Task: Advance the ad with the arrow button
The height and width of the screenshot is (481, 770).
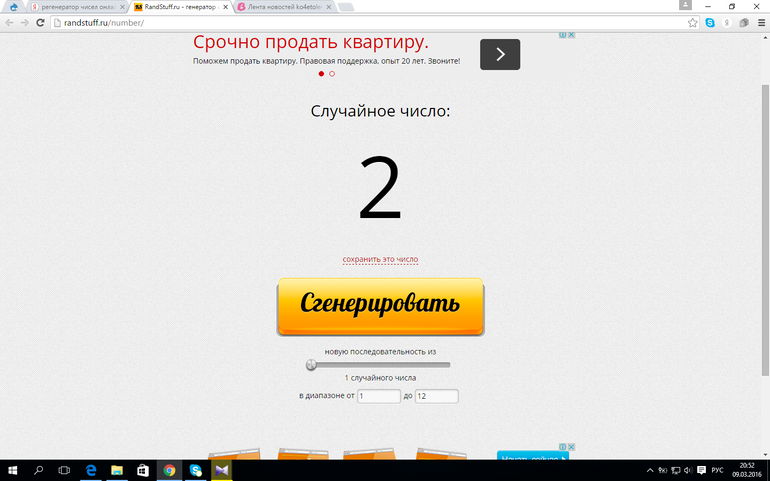Action: point(500,54)
